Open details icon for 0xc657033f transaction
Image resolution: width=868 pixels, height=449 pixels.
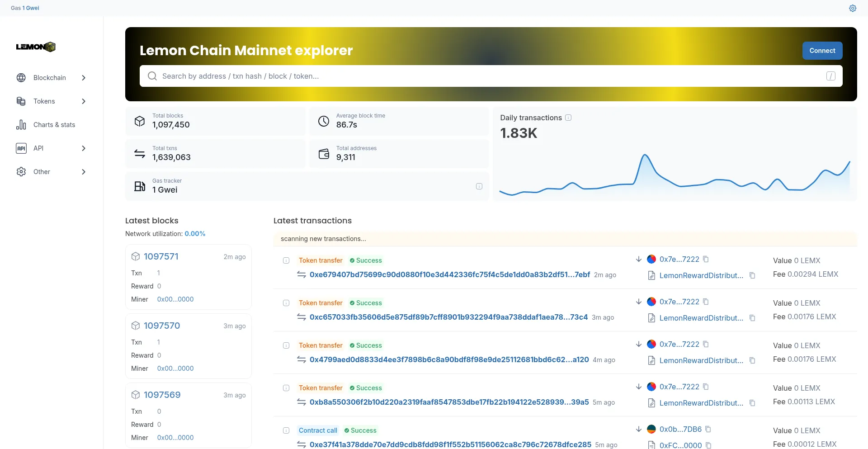[286, 303]
